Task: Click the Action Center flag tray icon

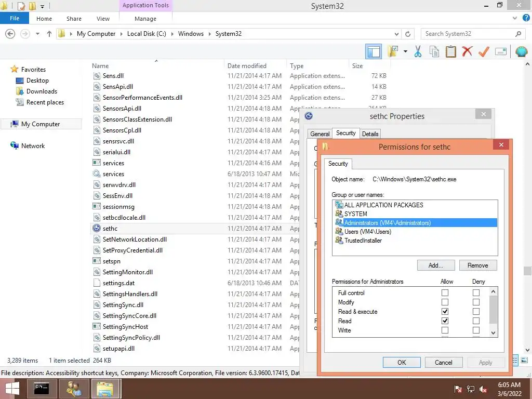Action: 458,389
